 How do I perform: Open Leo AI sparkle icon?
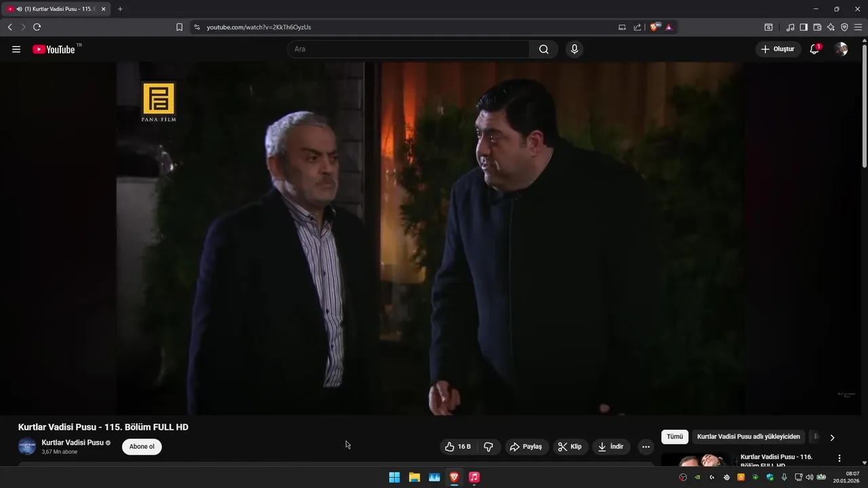coord(831,27)
